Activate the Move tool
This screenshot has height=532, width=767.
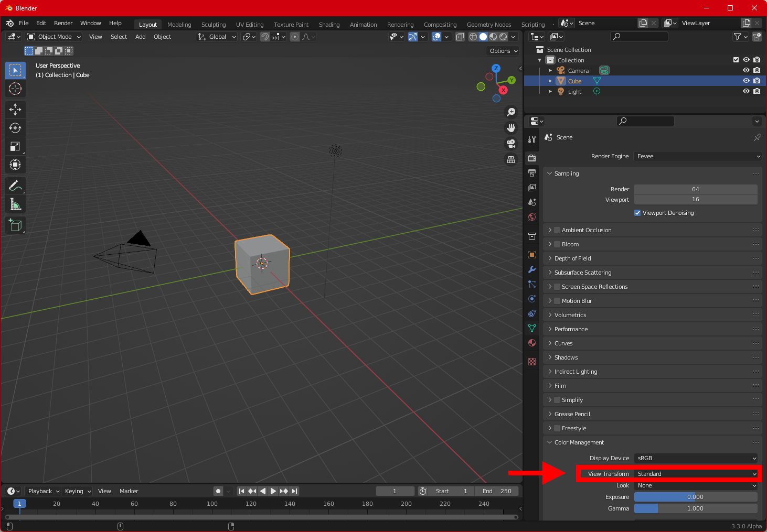15,109
